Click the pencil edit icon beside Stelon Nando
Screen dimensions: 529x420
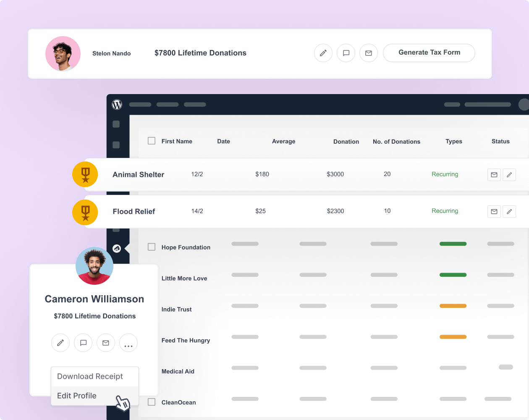323,53
